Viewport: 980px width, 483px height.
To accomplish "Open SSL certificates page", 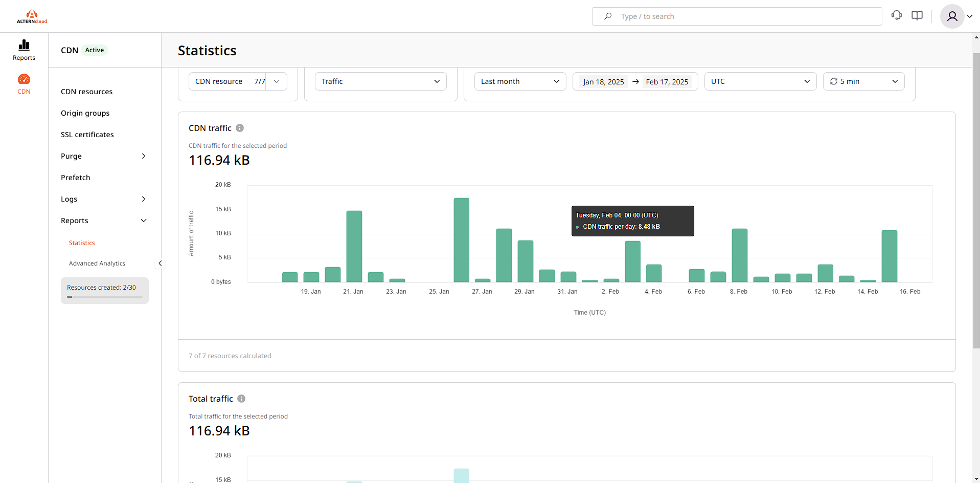I will click(87, 135).
